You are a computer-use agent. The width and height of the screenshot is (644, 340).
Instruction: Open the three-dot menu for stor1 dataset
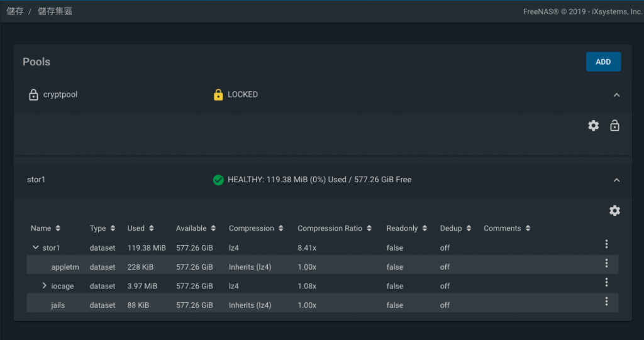(606, 244)
